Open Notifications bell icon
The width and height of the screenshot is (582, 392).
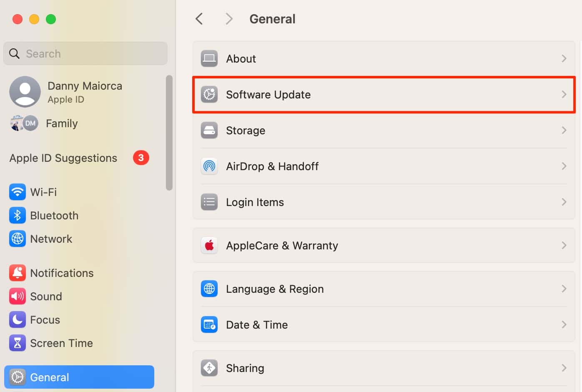[17, 273]
